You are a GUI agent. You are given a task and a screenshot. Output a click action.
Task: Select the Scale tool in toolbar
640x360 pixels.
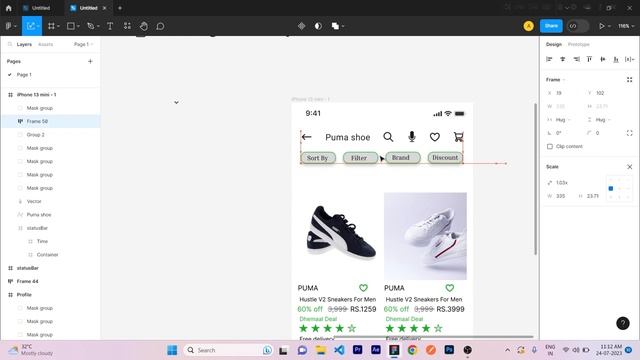31,26
